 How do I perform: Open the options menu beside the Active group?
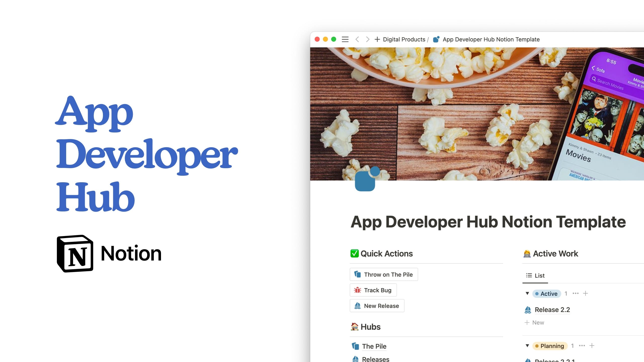point(576,293)
